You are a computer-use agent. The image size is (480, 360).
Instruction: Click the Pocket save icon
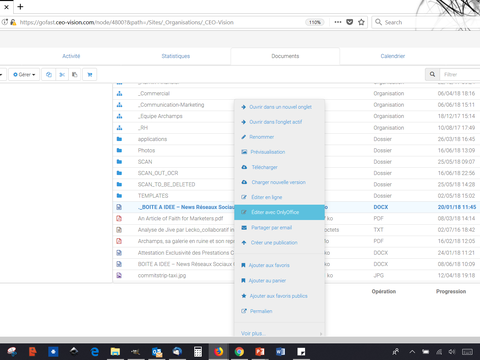(x=350, y=22)
